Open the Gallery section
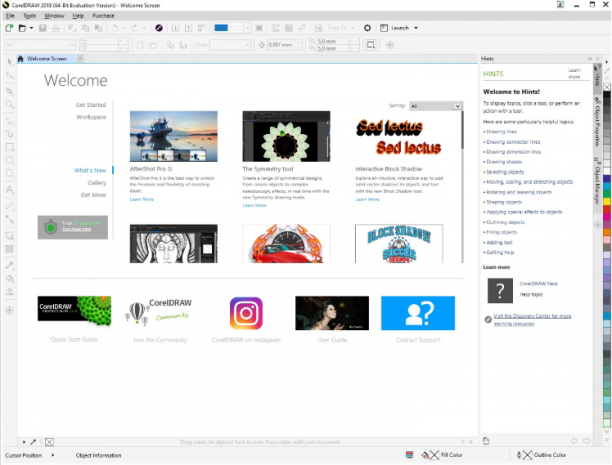The image size is (612, 465). coord(97,183)
